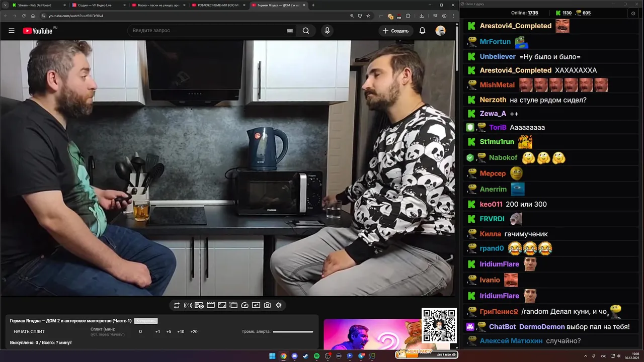Viewport: 644px width, 362px height.
Task: Switch to Студия — VK Видео Live tab
Action: [x=99, y=5]
